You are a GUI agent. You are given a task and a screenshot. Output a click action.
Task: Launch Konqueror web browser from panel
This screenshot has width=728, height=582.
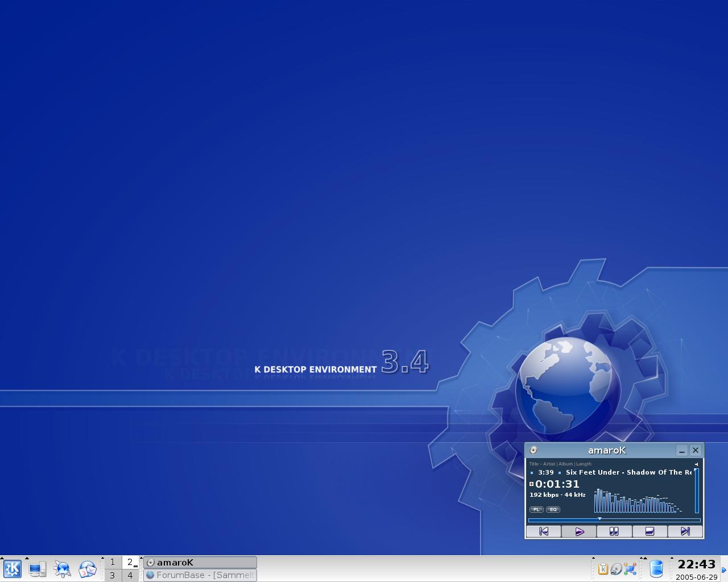tap(63, 569)
